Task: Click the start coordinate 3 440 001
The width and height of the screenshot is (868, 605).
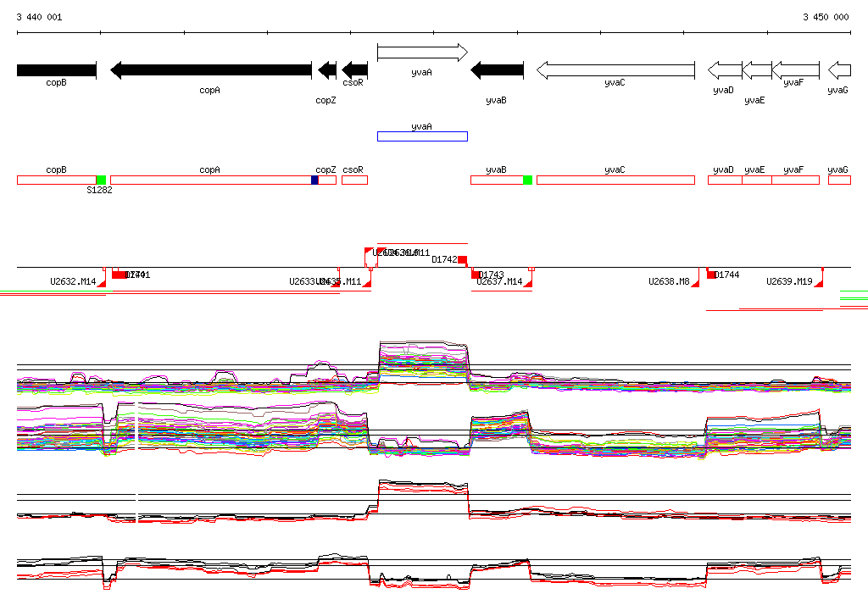Action: pos(39,17)
